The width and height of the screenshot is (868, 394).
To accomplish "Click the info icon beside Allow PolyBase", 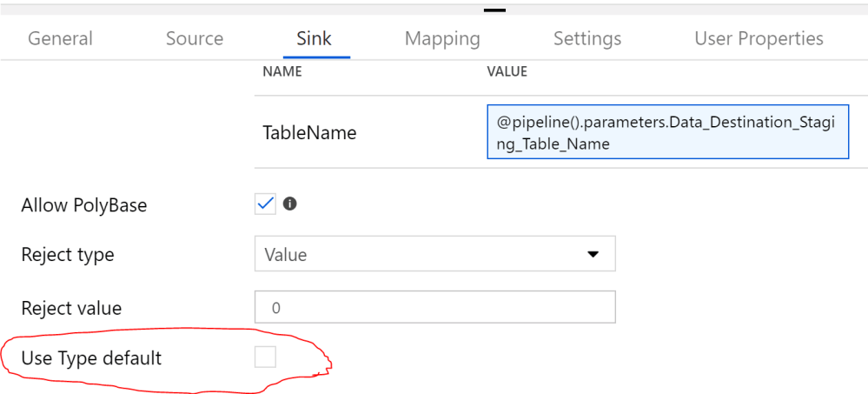I will pyautogui.click(x=290, y=204).
